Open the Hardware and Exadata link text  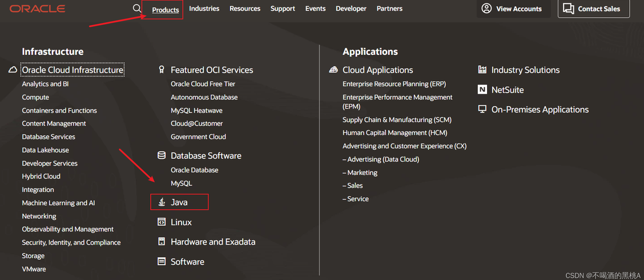(x=213, y=242)
